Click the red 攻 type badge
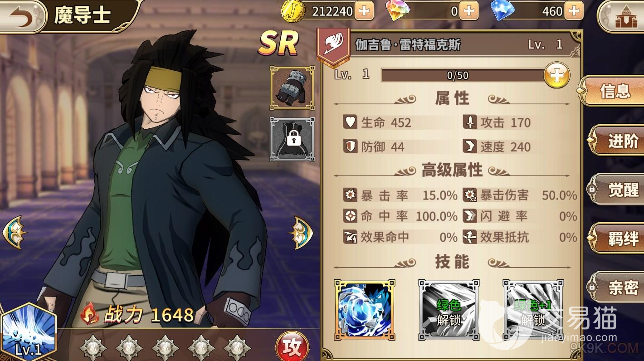The image size is (644, 361). pos(292,347)
